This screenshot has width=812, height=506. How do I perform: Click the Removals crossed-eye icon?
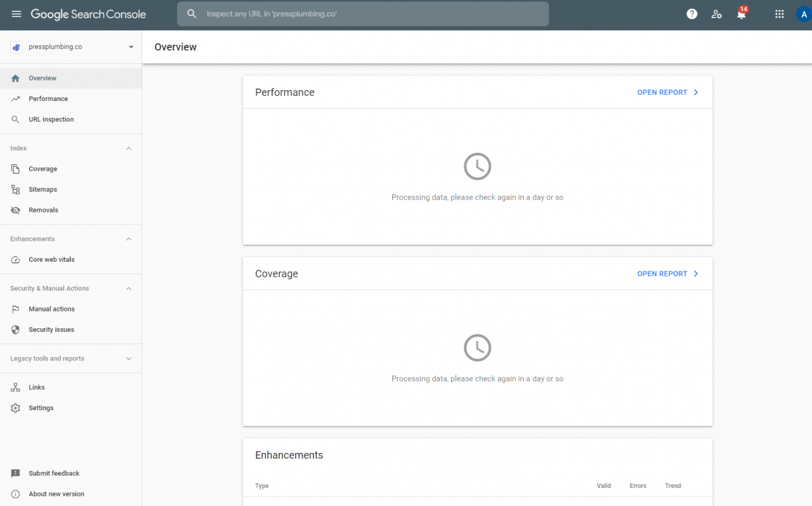click(16, 210)
